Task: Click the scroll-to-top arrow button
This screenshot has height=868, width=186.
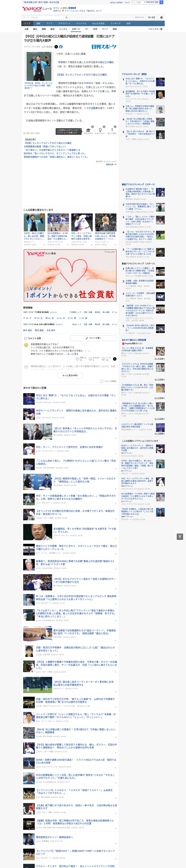Action: click(x=180, y=536)
